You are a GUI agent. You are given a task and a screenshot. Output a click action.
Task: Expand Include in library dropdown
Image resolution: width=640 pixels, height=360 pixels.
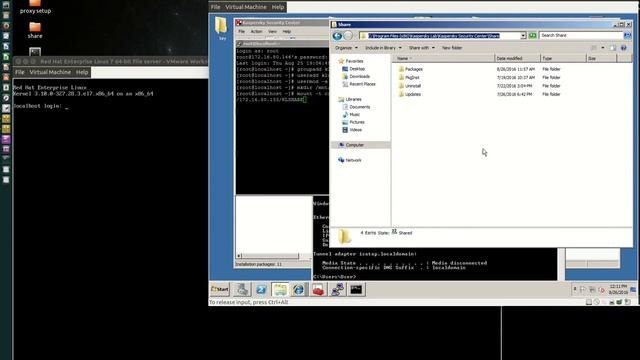[383, 48]
